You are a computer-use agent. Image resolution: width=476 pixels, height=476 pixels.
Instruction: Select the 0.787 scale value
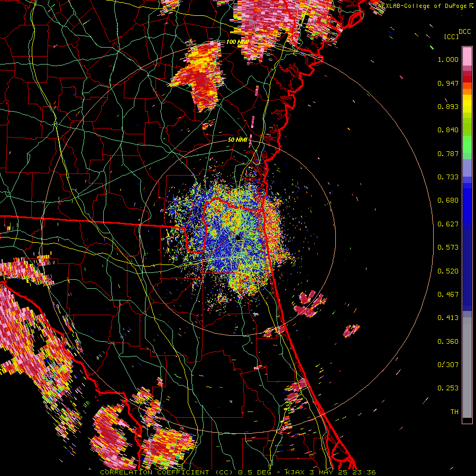click(x=448, y=153)
